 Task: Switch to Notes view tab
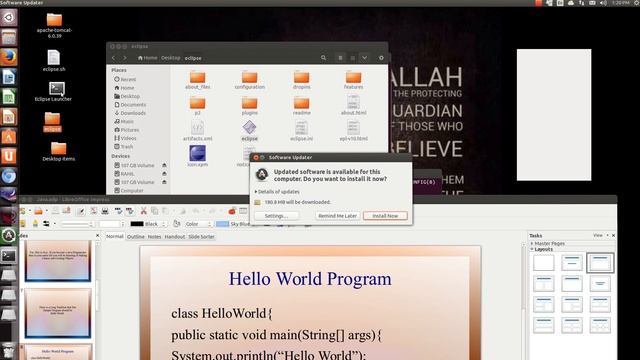click(x=154, y=237)
